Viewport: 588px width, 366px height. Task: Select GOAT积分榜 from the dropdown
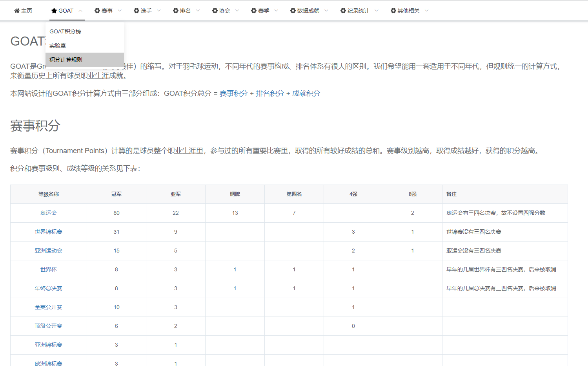tap(85, 31)
